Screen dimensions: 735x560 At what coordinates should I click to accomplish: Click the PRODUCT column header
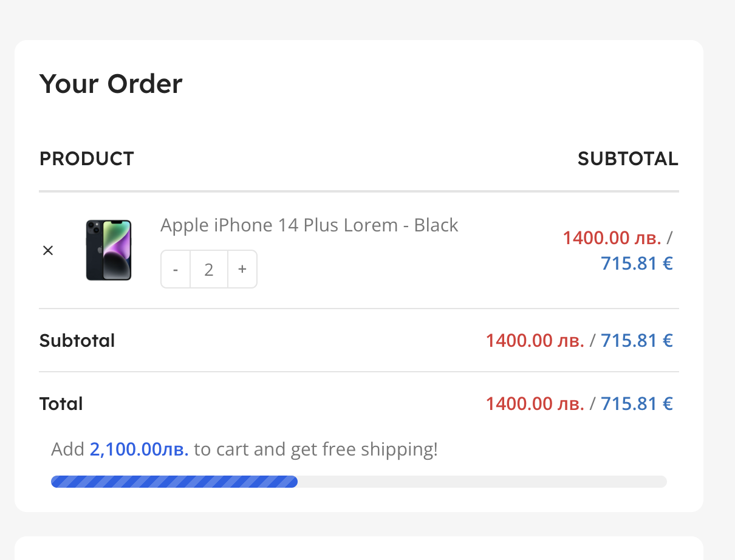pyautogui.click(x=86, y=159)
